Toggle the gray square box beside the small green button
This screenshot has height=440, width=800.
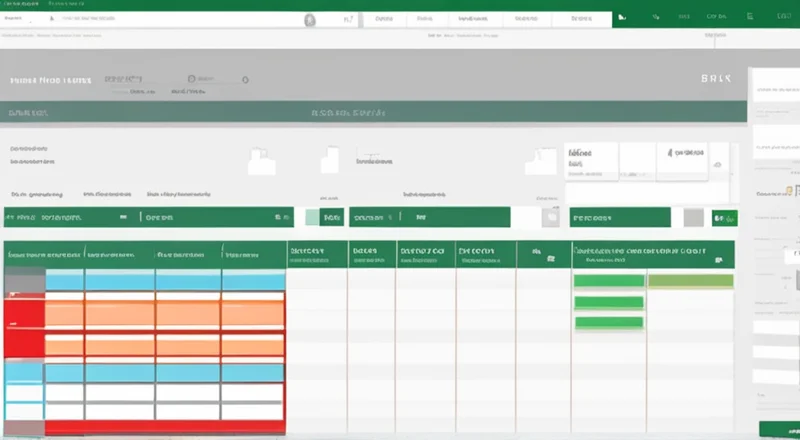(x=693, y=217)
